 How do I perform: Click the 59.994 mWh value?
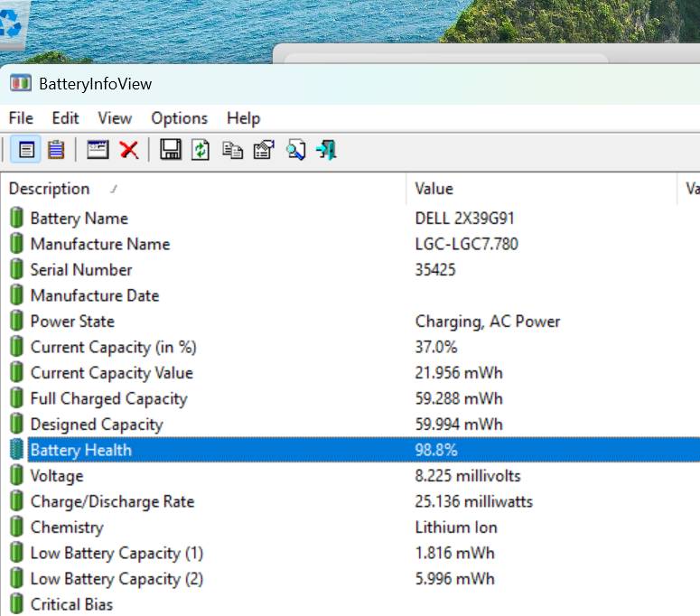pos(459,425)
